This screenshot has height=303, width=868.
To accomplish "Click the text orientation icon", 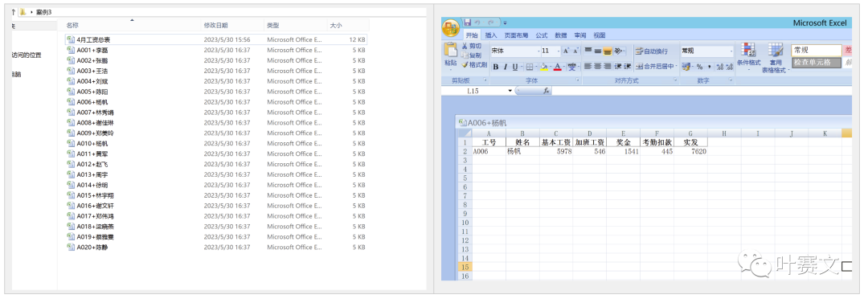I will point(619,51).
